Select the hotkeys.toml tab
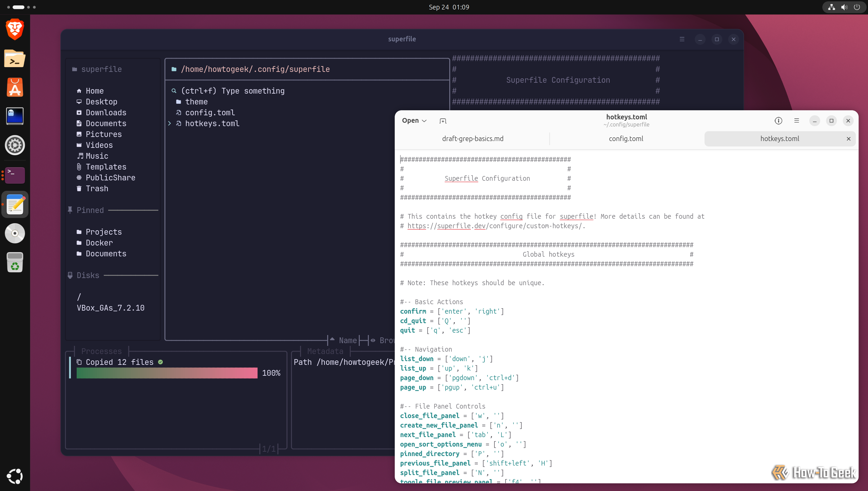 (x=780, y=139)
